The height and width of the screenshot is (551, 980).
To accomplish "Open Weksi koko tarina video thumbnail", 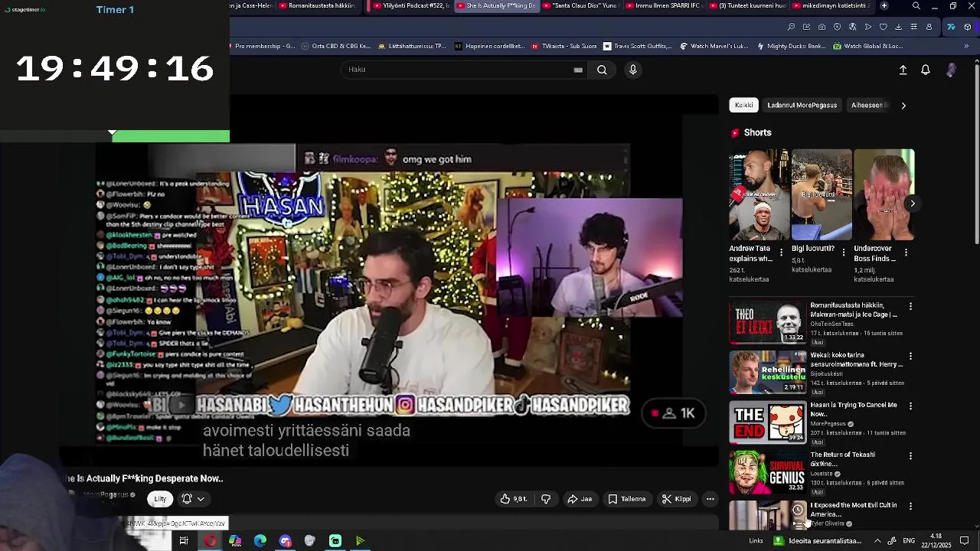I will tap(768, 372).
